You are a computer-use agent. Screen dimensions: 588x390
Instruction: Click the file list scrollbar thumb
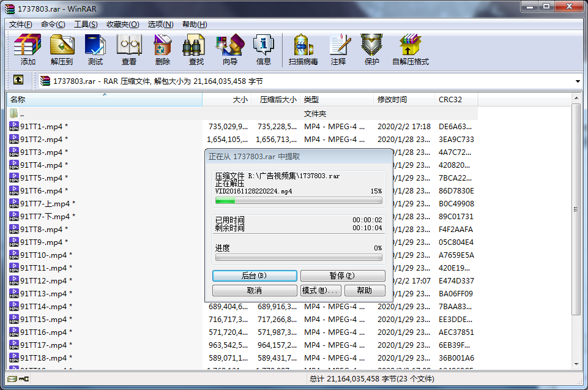coord(576,209)
